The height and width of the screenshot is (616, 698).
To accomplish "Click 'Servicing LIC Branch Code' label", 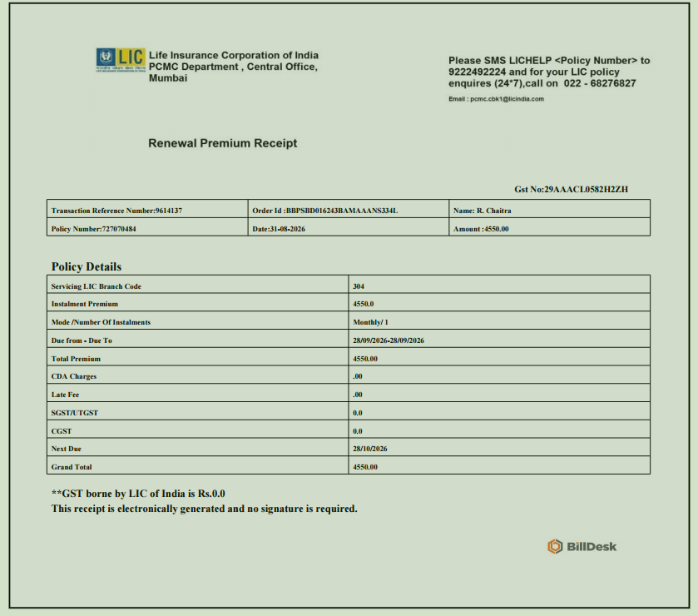I will (97, 286).
